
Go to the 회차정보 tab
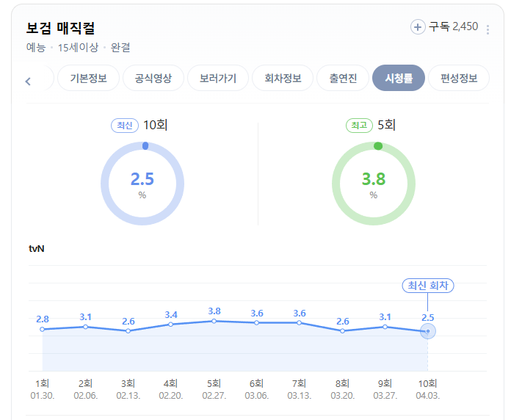283,79
